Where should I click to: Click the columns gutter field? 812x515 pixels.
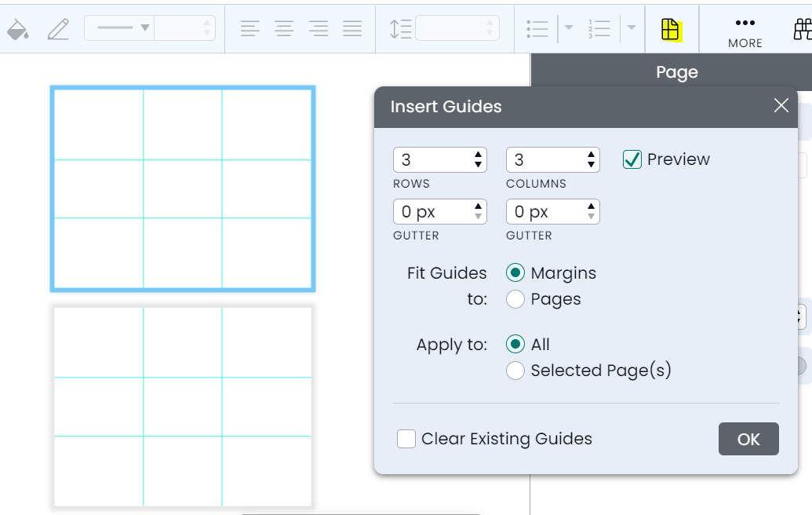pos(552,211)
